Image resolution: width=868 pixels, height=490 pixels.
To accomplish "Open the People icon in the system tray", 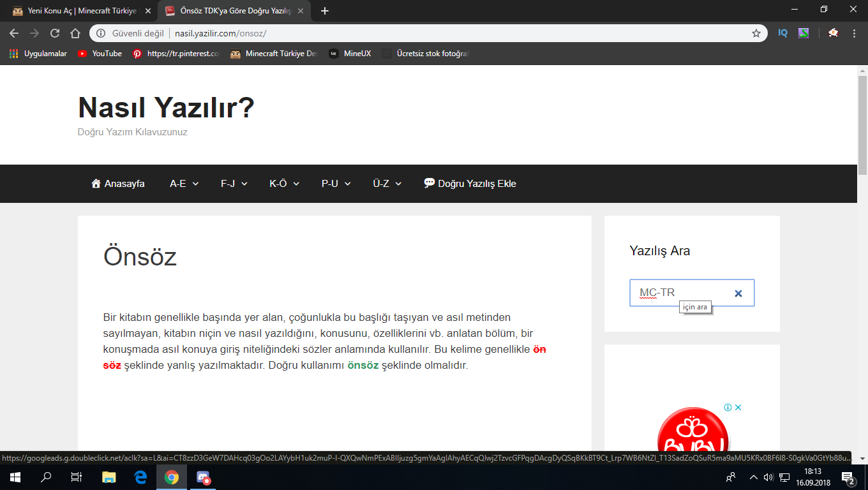I will (731, 477).
